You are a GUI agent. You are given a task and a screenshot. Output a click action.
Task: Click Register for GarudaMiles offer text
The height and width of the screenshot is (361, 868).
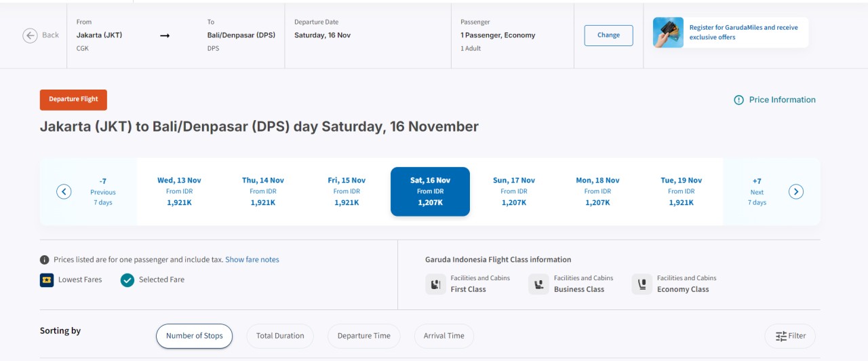click(x=744, y=33)
